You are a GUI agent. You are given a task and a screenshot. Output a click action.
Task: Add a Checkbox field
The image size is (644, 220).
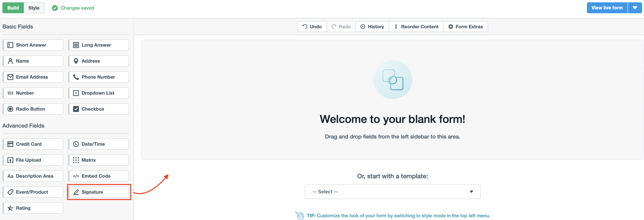tap(98, 109)
